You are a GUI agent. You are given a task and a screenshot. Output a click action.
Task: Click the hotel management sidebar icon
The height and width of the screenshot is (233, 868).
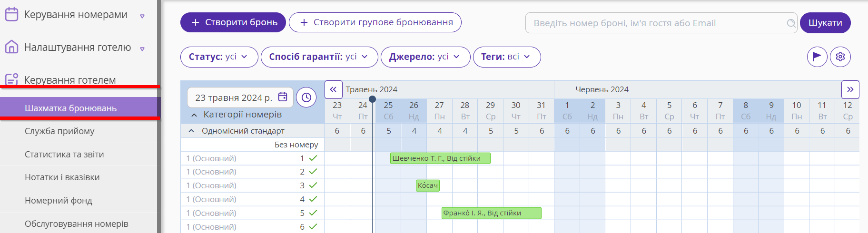12,79
